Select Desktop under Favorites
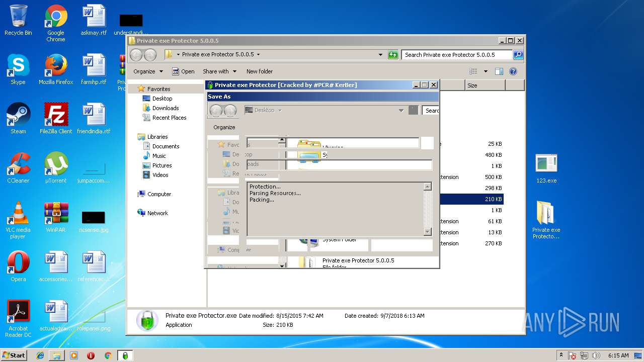644x362 pixels. [x=162, y=99]
